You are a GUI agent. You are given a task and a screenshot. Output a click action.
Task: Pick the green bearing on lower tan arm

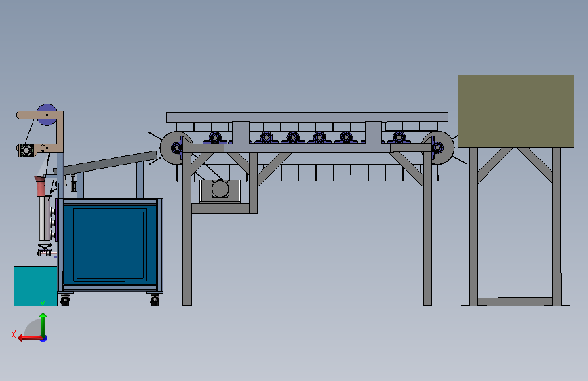point(26,151)
